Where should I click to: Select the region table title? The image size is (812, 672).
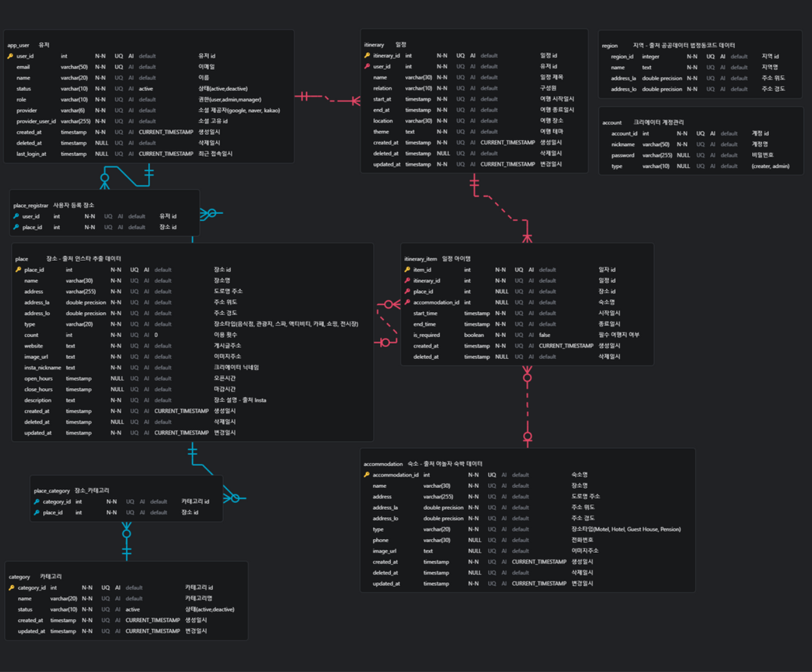(610, 46)
